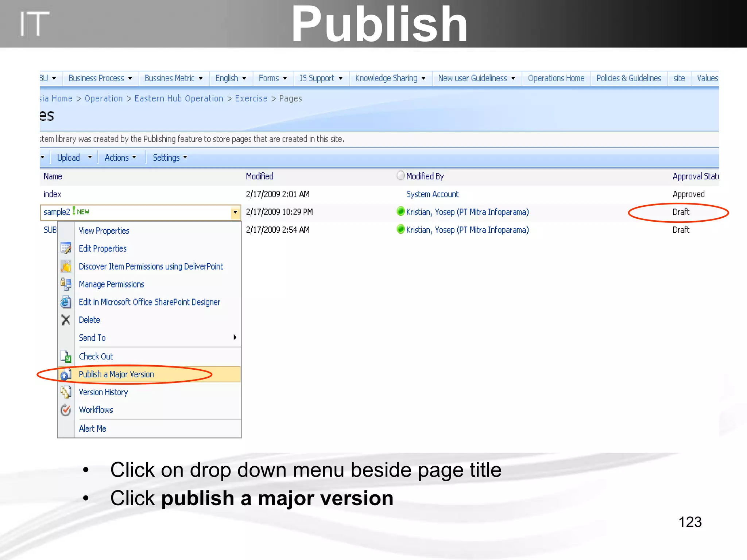The image size is (747, 560).
Task: Click the Version History icon
Action: [x=66, y=392]
